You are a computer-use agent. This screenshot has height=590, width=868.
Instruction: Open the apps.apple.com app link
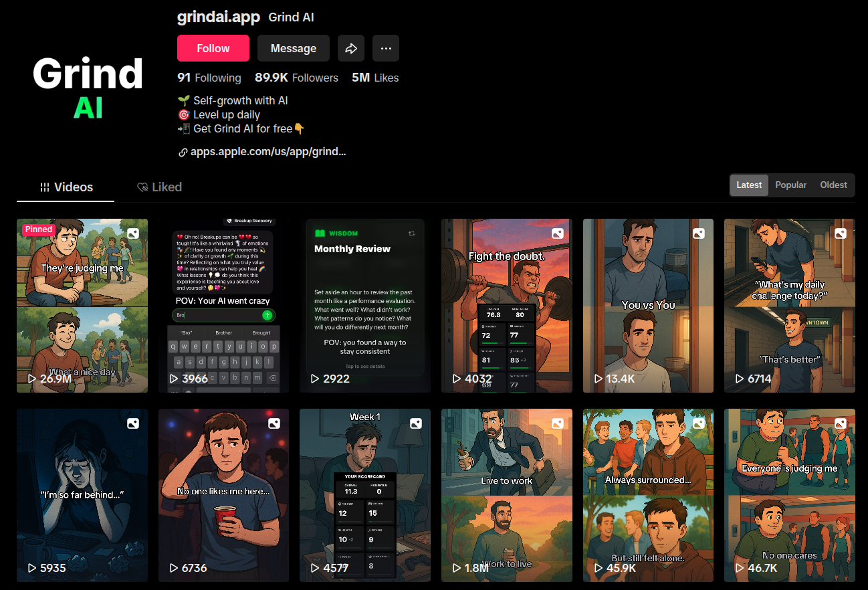point(267,151)
